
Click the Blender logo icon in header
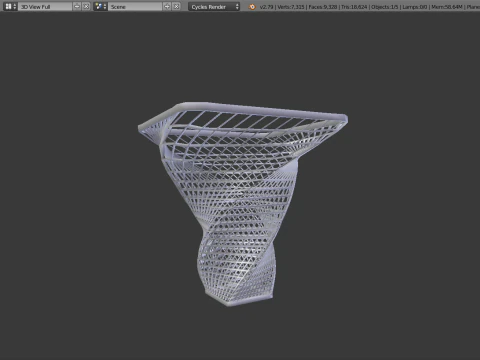[252, 7]
